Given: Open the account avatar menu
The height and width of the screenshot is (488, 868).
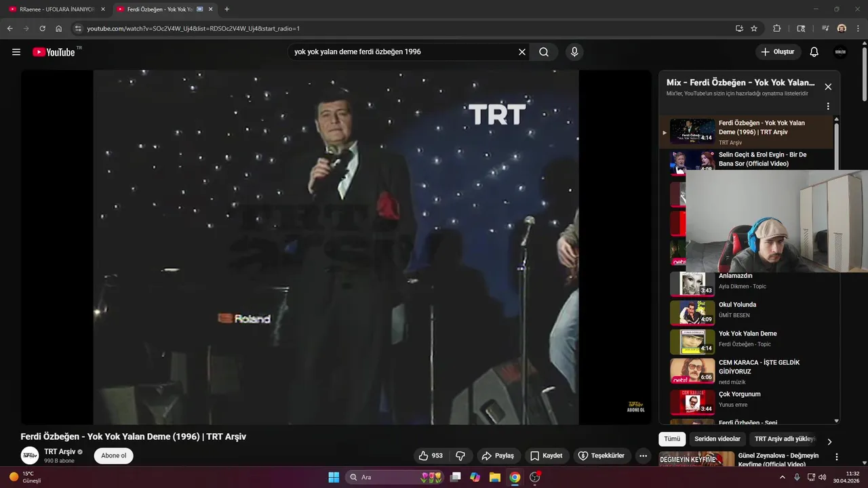Looking at the screenshot, I should (x=840, y=52).
